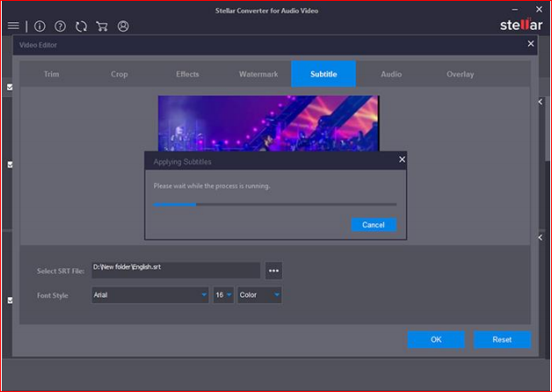Image resolution: width=552 pixels, height=392 pixels.
Task: Switch to the Crop tab
Action: 120,74
